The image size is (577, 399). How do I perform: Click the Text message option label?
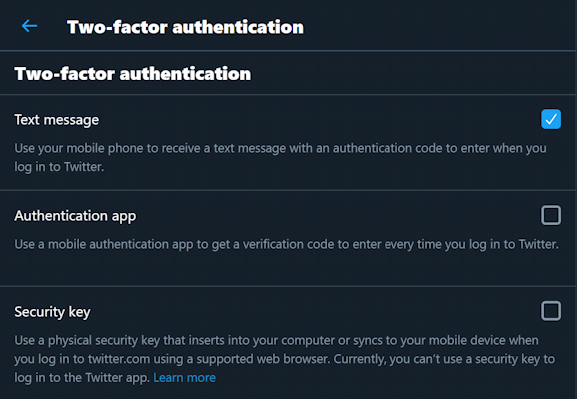(x=57, y=120)
